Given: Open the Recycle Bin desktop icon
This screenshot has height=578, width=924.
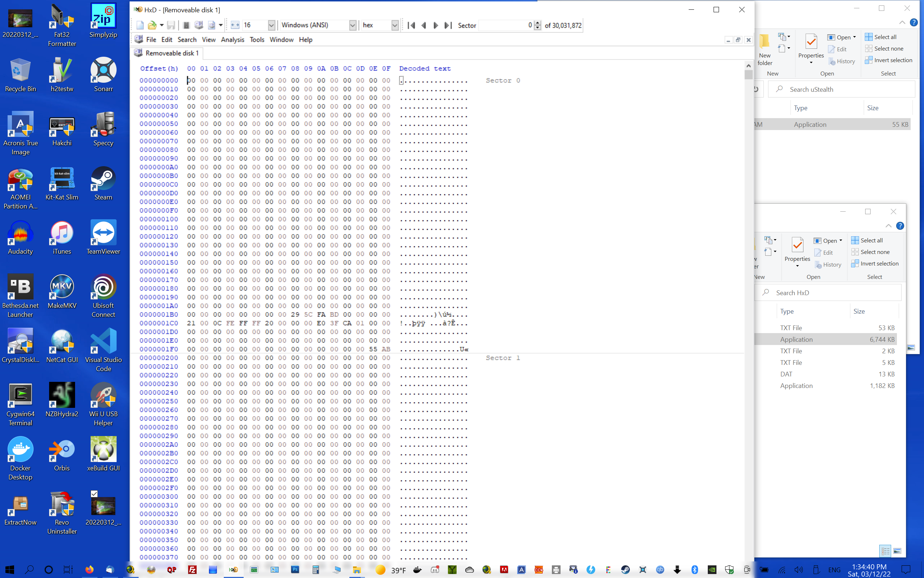Looking at the screenshot, I should (x=20, y=75).
